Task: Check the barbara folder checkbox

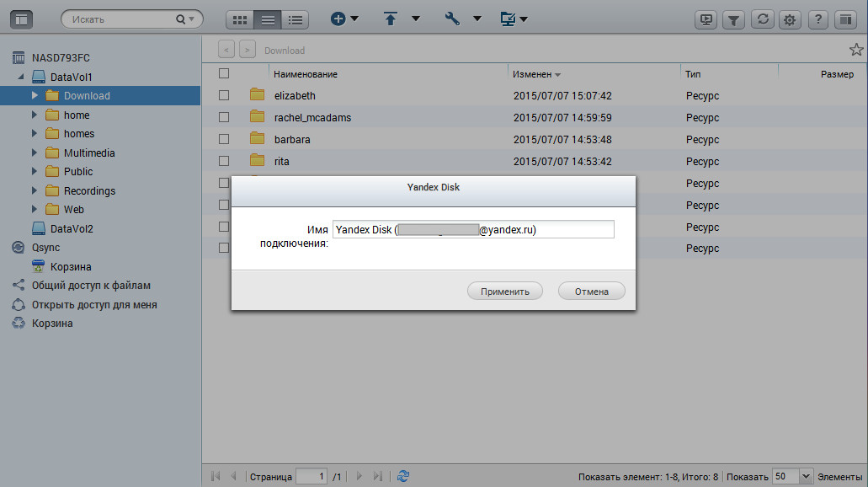Action: pyautogui.click(x=224, y=139)
